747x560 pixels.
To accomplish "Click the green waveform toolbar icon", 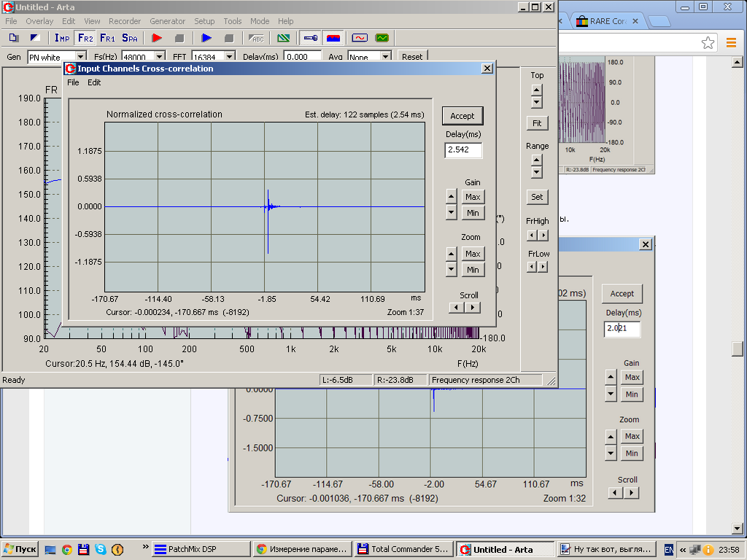I will (x=382, y=38).
